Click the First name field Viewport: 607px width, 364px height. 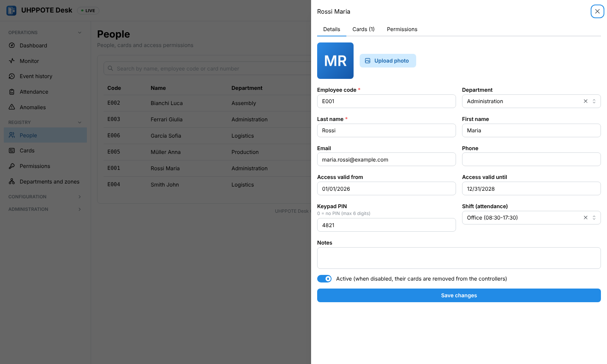pyautogui.click(x=532, y=130)
